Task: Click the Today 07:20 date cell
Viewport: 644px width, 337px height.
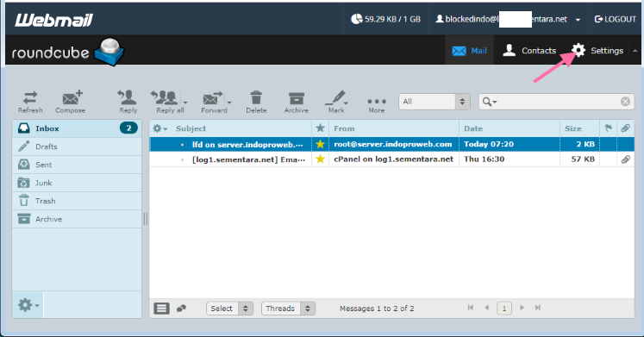Action: pos(489,144)
